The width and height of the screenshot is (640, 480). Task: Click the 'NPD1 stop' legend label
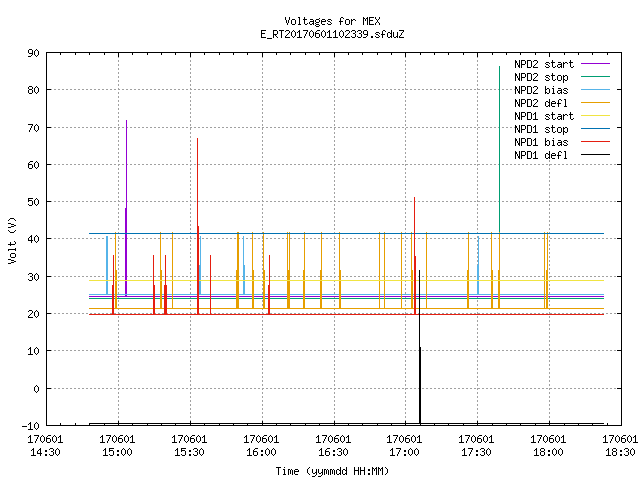coord(541,129)
